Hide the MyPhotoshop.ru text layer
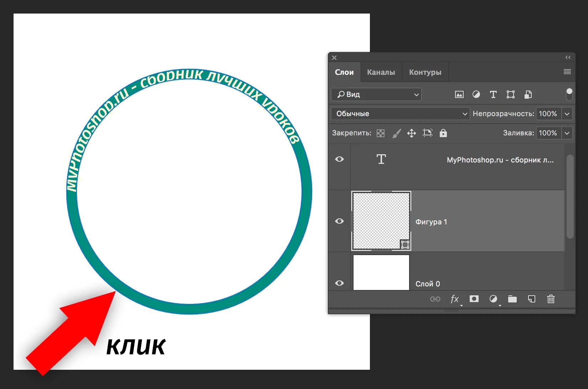The height and width of the screenshot is (389, 588). point(339,159)
